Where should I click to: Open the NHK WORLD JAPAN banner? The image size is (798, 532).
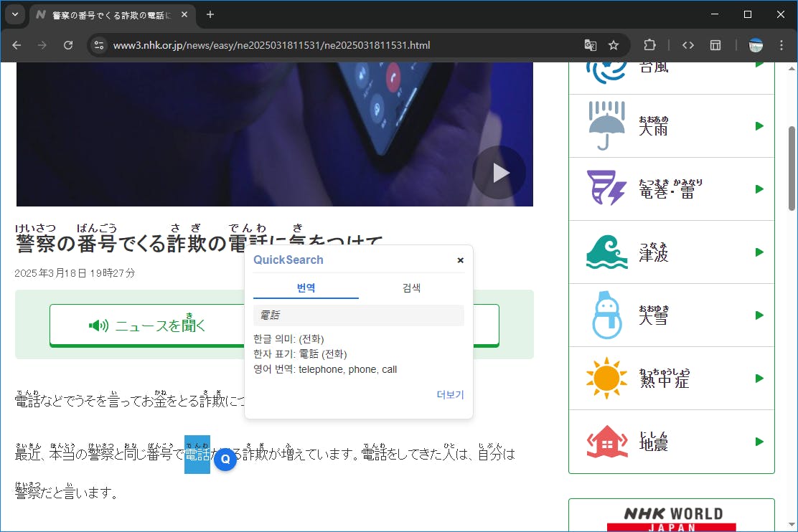(672, 516)
